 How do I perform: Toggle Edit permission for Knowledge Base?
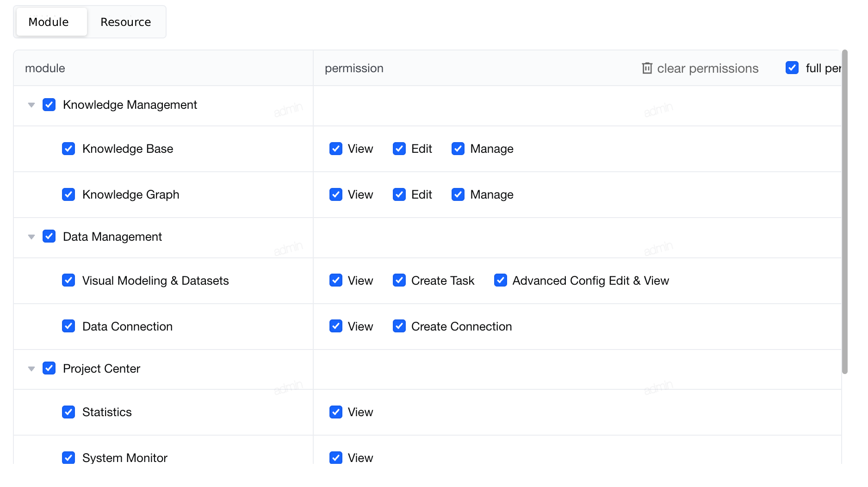pyautogui.click(x=399, y=149)
